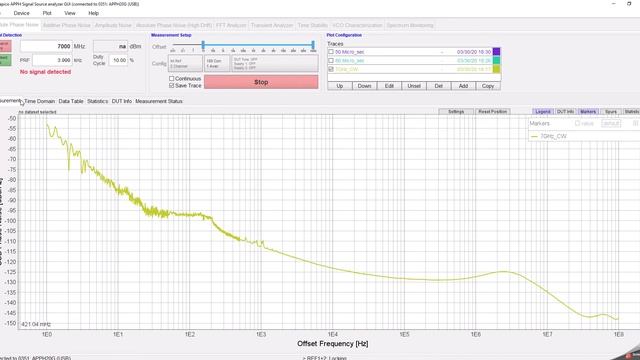Open the VCO Characterization tab

tap(357, 25)
